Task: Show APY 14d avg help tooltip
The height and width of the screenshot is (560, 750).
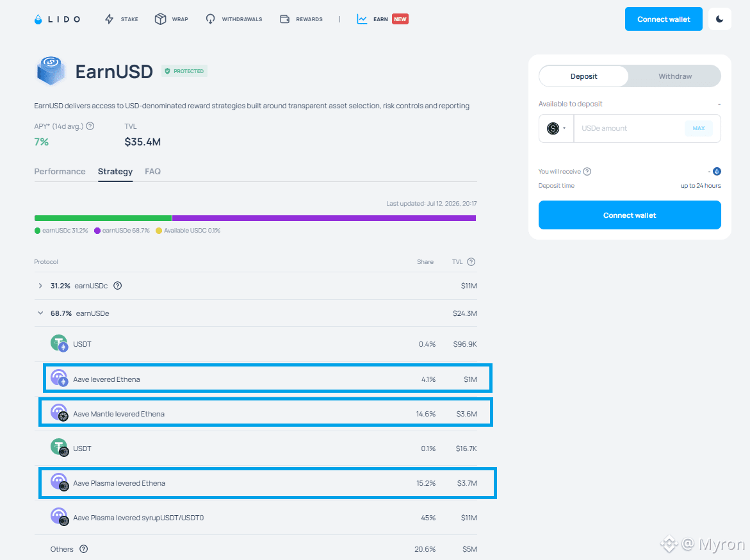Action: coord(90,126)
